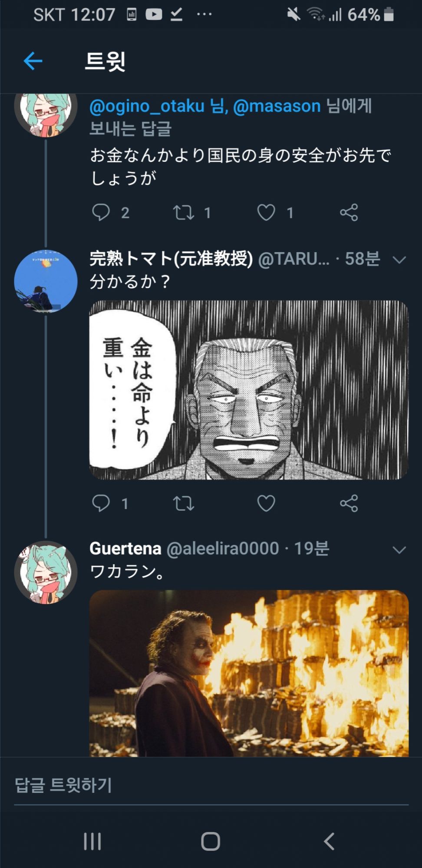The image size is (422, 868).
Task: Share the 完熟トマト manga tweet
Action: [349, 503]
